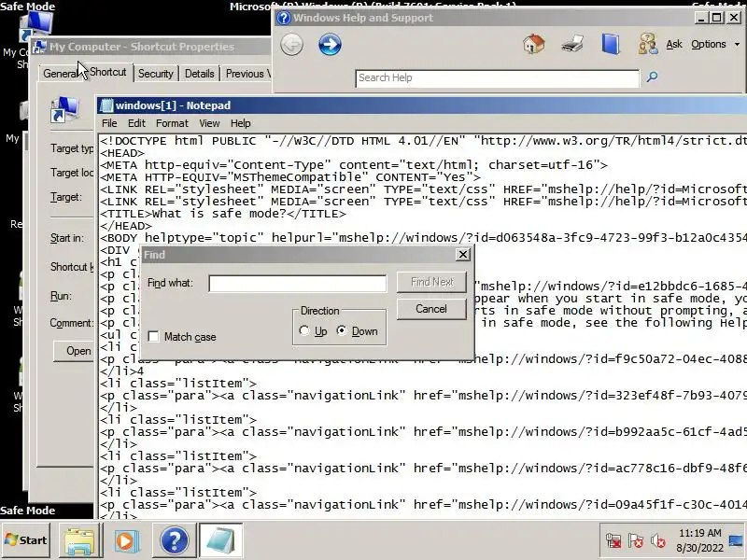Enable the Match case checkbox
747x560 pixels.
click(x=153, y=337)
